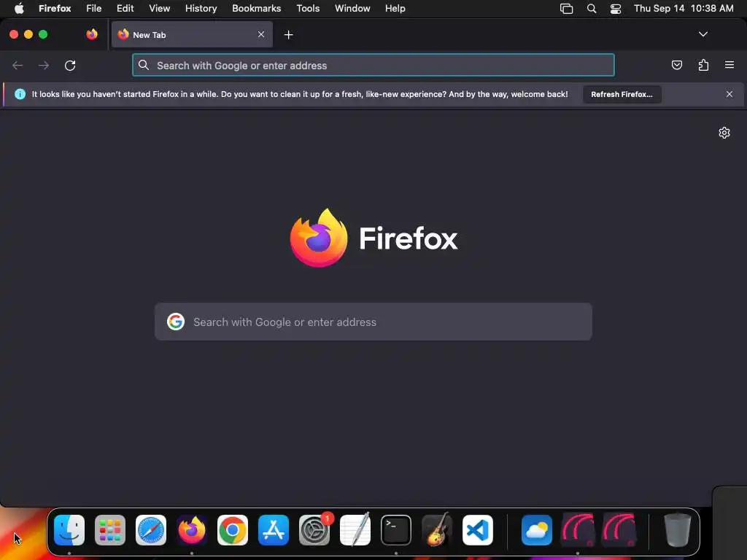The image size is (747, 560).
Task: Open System Settings from the Dock
Action: click(x=314, y=530)
